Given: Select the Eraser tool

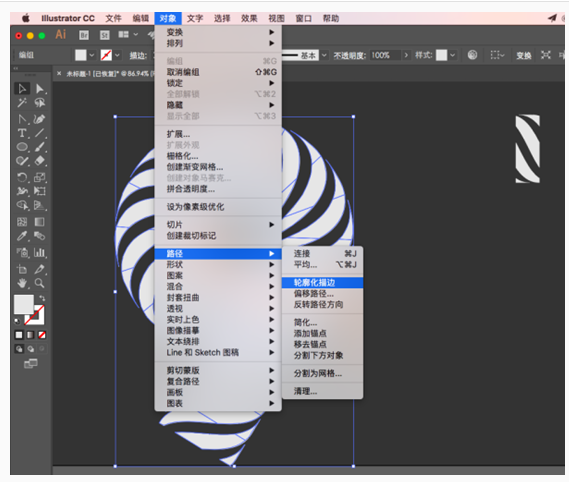Looking at the screenshot, I should (40, 161).
